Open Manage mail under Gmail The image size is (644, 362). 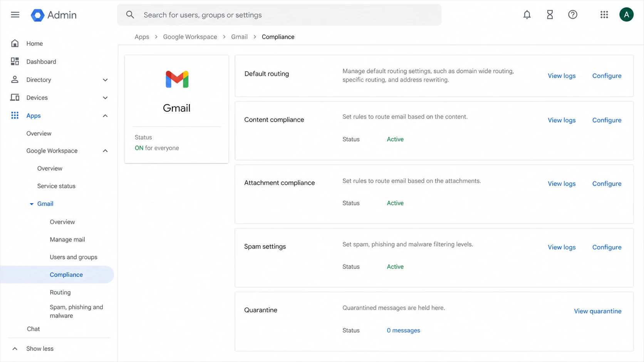[67, 239]
